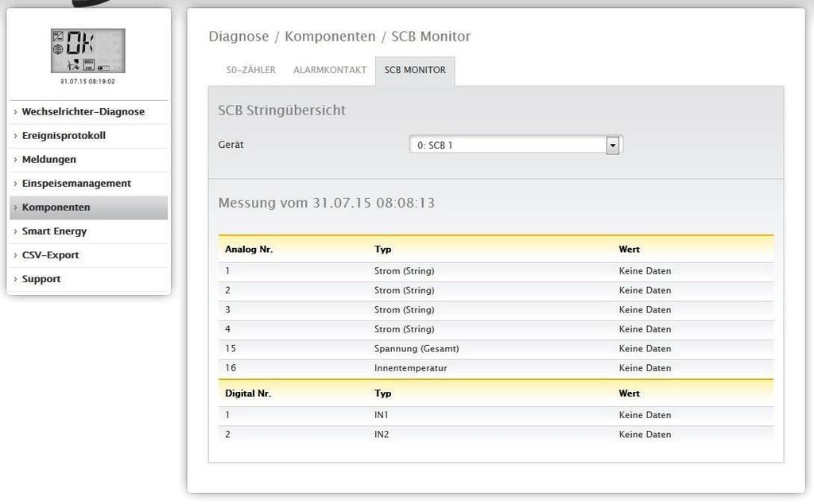Click Keine Daten value for analog row 15
This screenshot has height=504, width=814.
pos(645,349)
